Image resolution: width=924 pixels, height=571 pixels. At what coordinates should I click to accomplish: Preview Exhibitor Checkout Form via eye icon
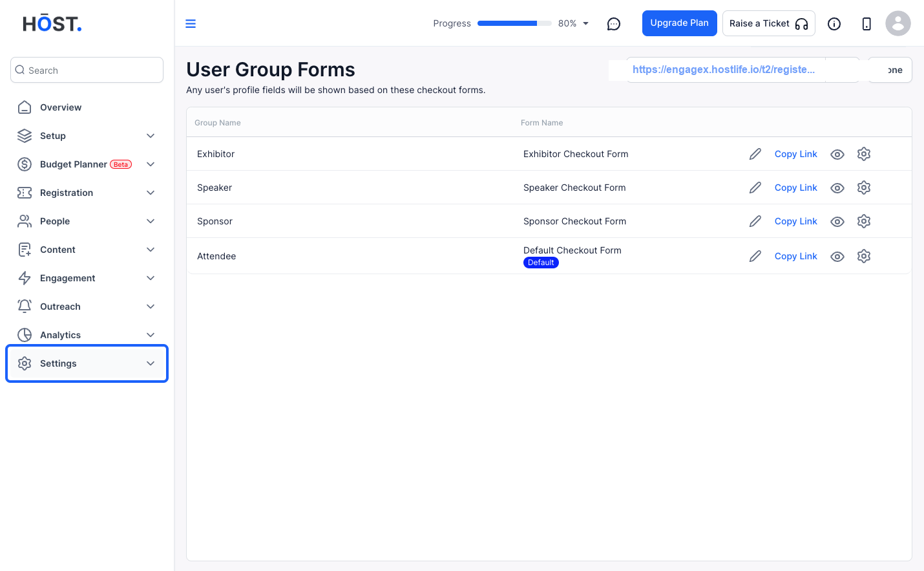click(x=837, y=155)
